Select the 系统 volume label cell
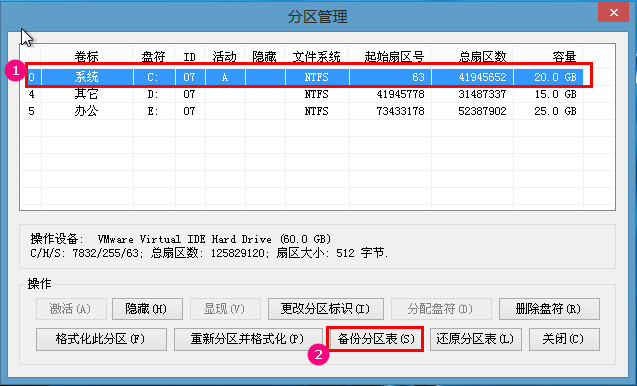Screen dimensions: 637x386 point(87,77)
